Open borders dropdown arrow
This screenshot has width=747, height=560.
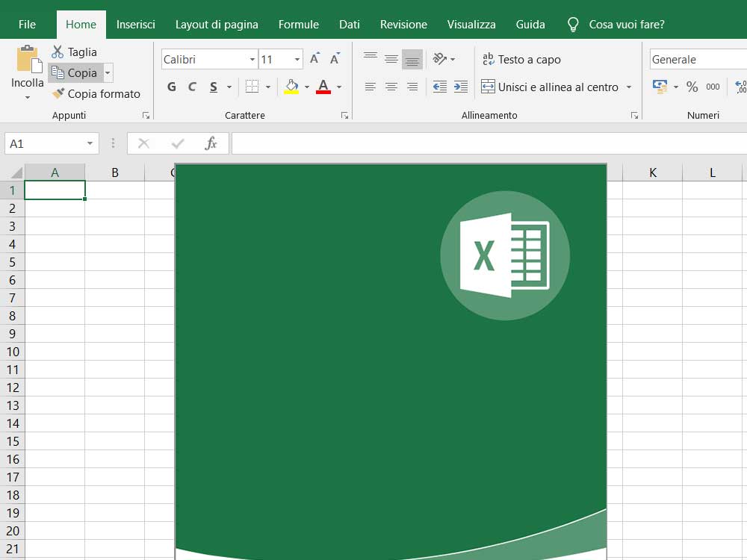coord(268,87)
